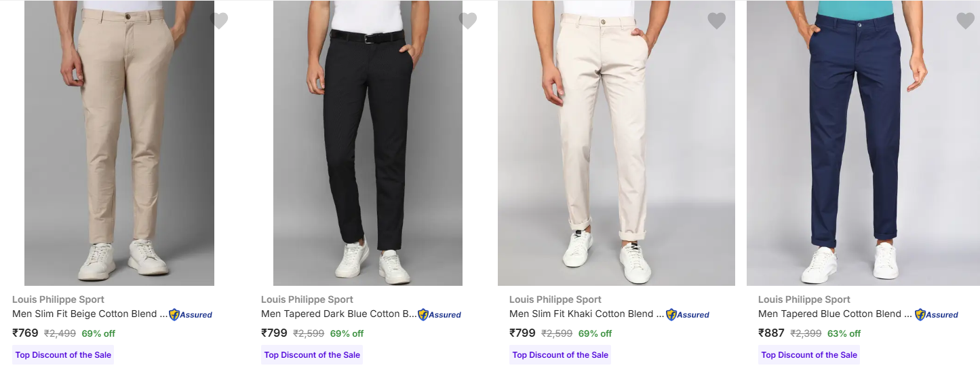
Task: Click Assured badge on dark blue trousers
Action: pyautogui.click(x=439, y=314)
